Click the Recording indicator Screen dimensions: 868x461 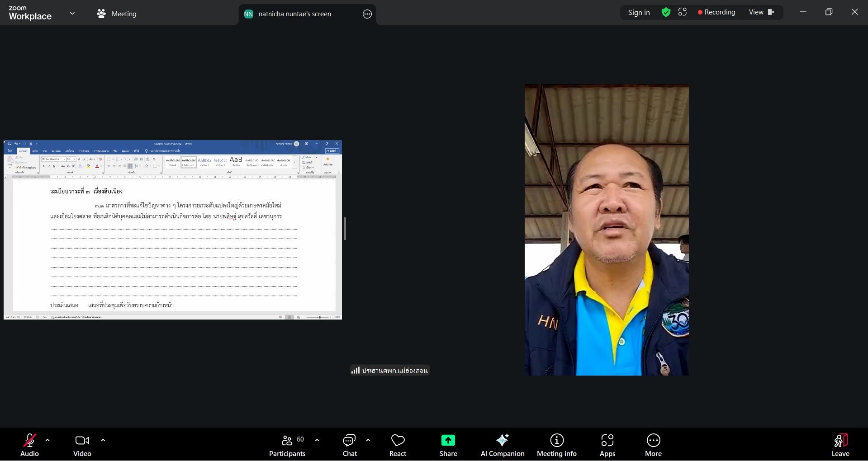tap(716, 12)
